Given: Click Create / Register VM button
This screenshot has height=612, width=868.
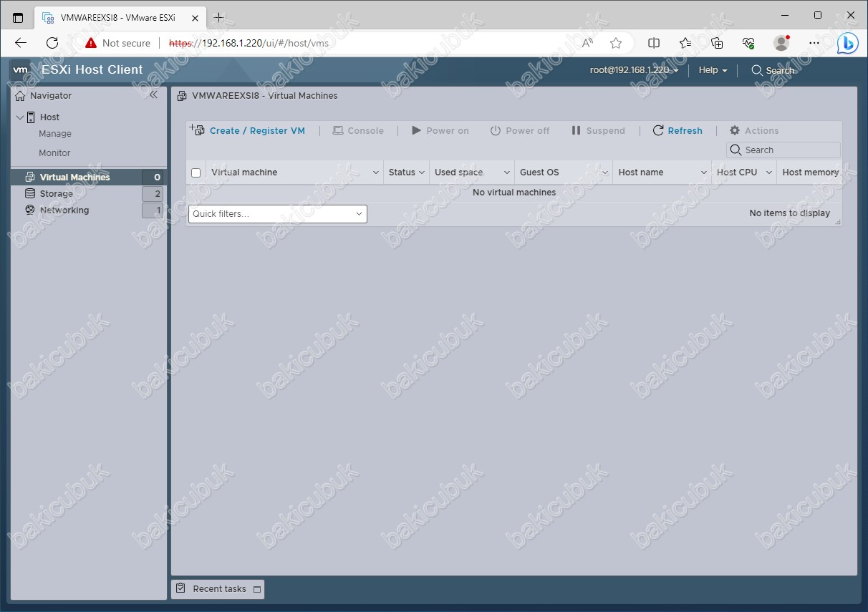Looking at the screenshot, I should [247, 130].
